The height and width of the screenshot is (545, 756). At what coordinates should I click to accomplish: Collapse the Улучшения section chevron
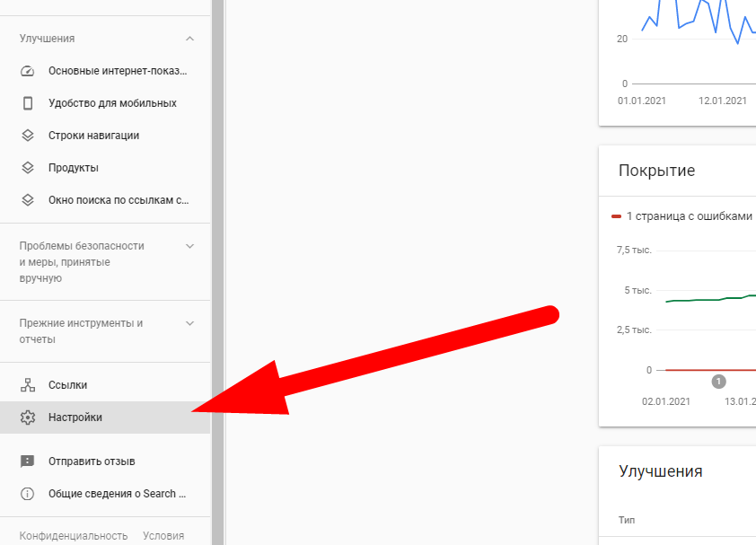[x=190, y=39]
